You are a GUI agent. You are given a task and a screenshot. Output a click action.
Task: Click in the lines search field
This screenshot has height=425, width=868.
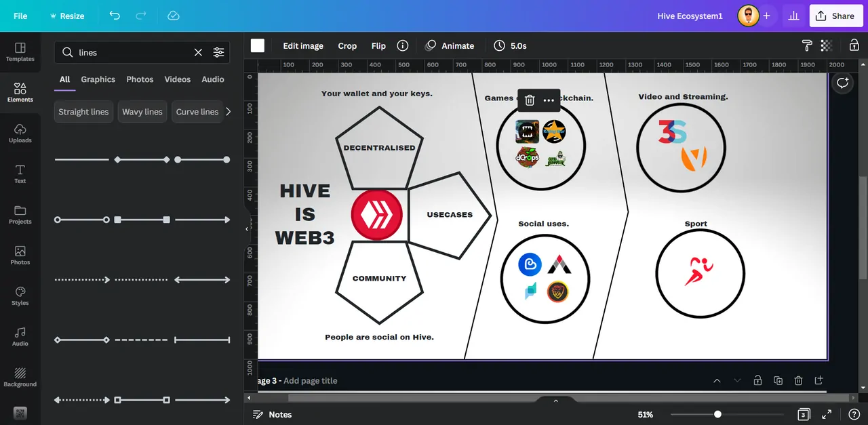134,52
